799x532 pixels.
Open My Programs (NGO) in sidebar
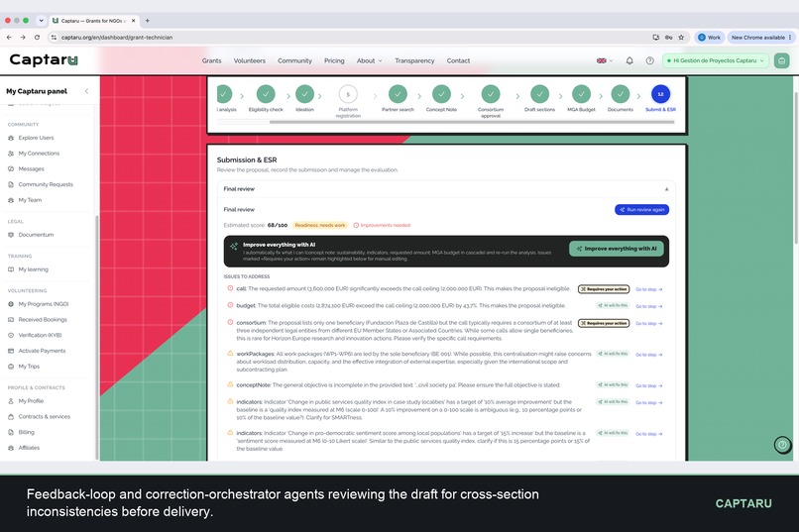click(44, 304)
